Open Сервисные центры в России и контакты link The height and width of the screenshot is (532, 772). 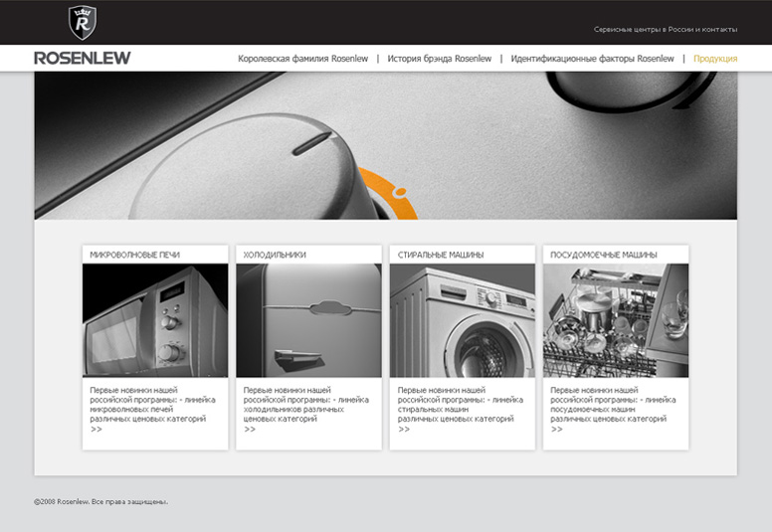[x=666, y=30]
